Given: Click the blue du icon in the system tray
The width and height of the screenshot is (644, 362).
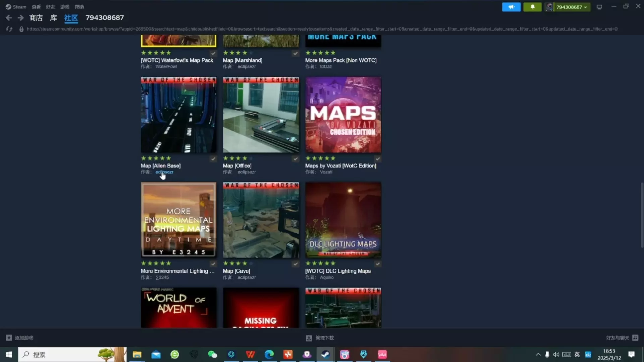Looking at the screenshot, I should click(588, 354).
